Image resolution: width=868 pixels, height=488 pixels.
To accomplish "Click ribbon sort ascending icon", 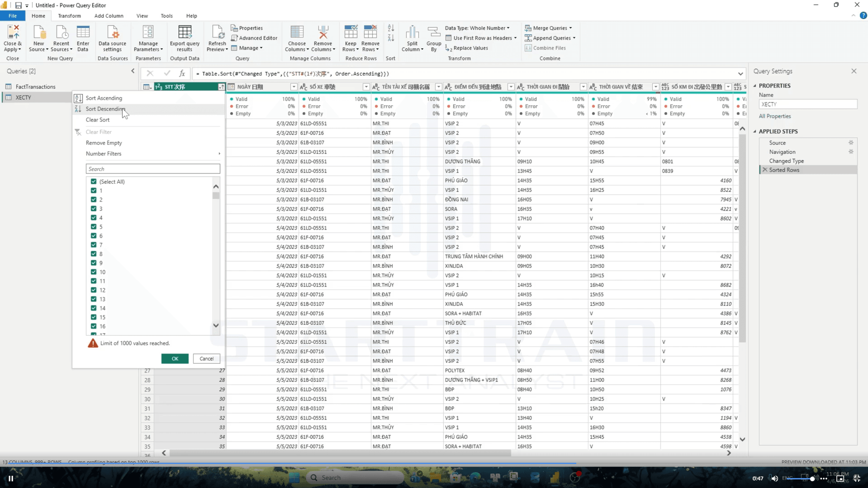I will 391,28.
